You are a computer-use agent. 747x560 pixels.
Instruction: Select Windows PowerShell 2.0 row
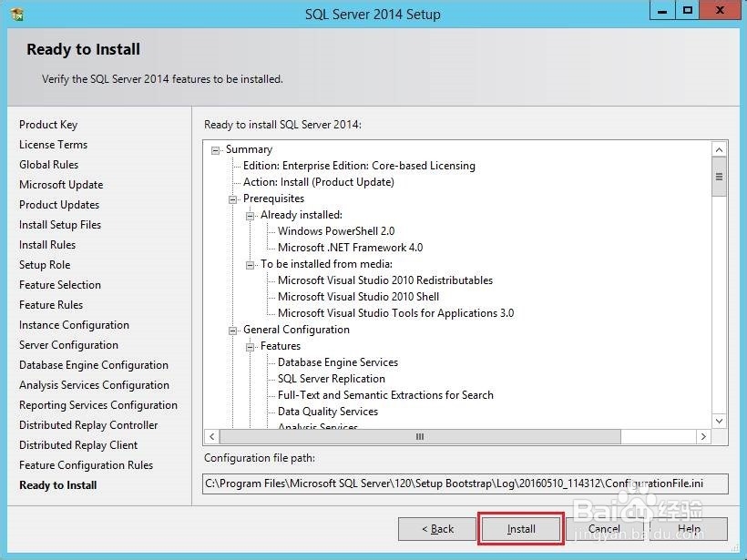[336, 231]
